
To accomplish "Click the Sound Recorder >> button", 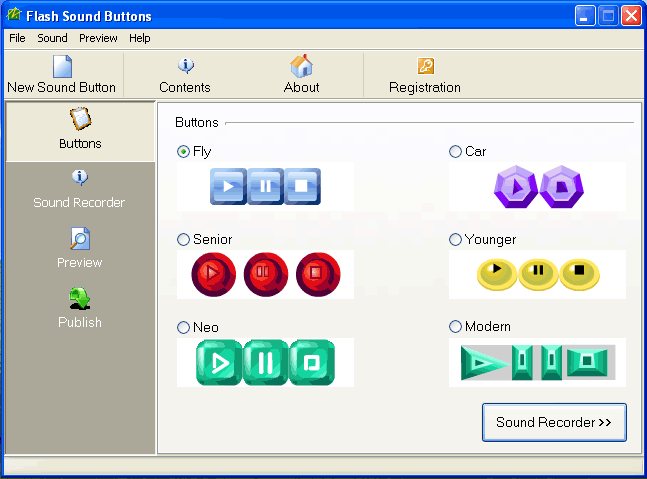I will 554,422.
